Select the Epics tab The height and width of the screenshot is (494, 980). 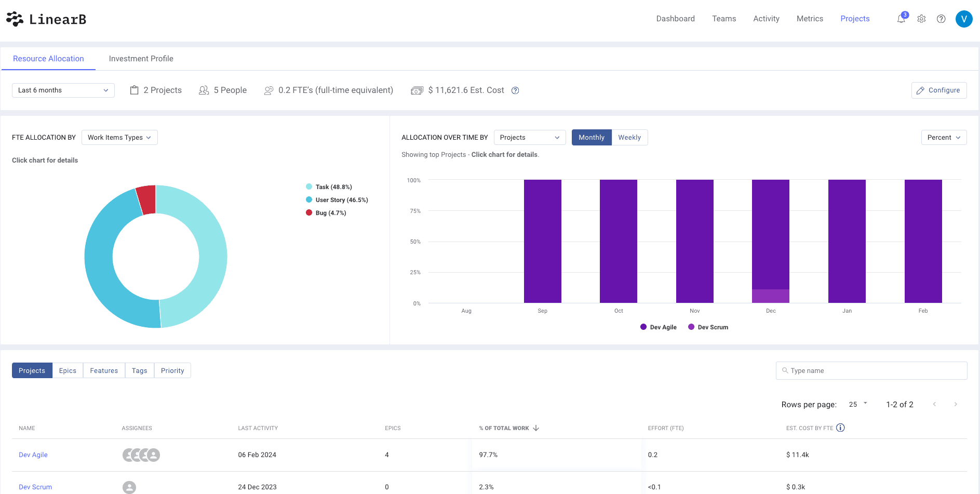(68, 370)
